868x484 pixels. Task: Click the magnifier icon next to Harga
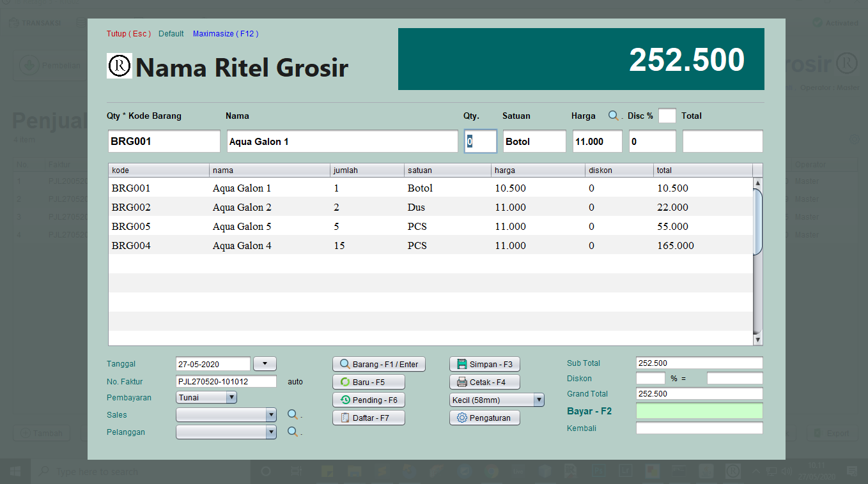[x=614, y=116]
